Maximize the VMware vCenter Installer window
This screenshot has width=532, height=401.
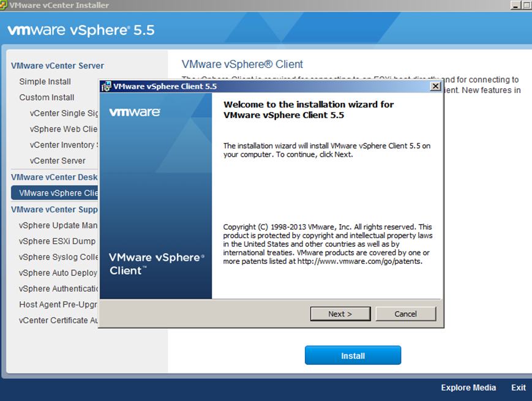click(x=527, y=5)
